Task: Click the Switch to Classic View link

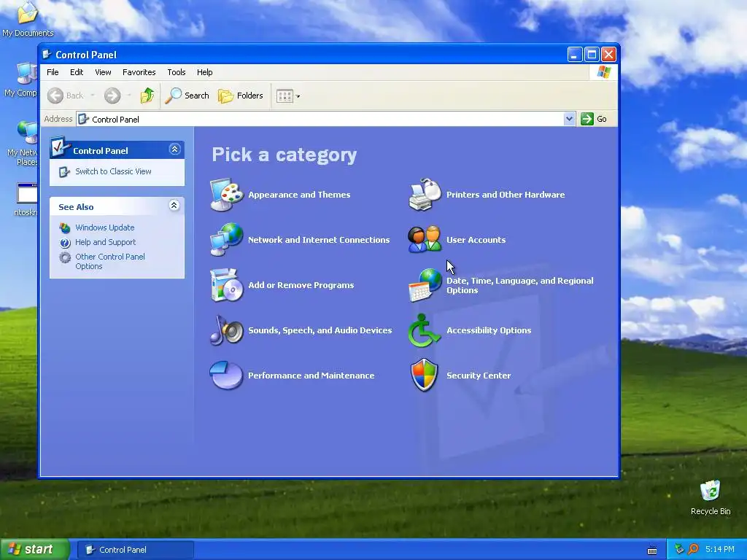Action: pyautogui.click(x=113, y=171)
